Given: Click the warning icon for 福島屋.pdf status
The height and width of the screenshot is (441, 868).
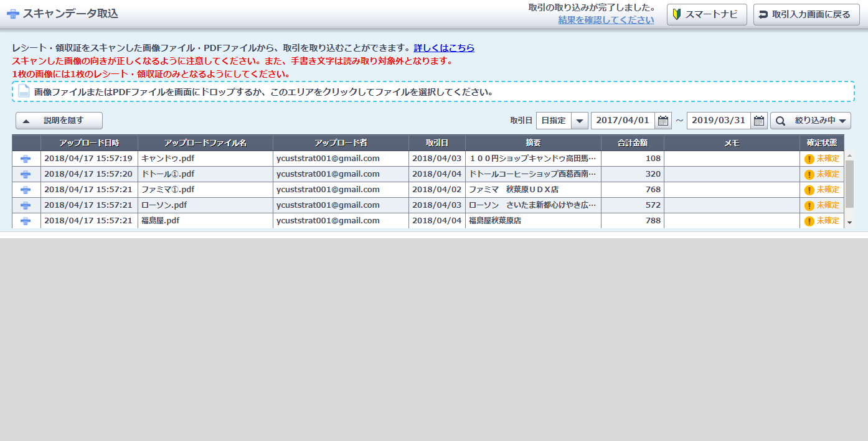Looking at the screenshot, I should coord(809,221).
